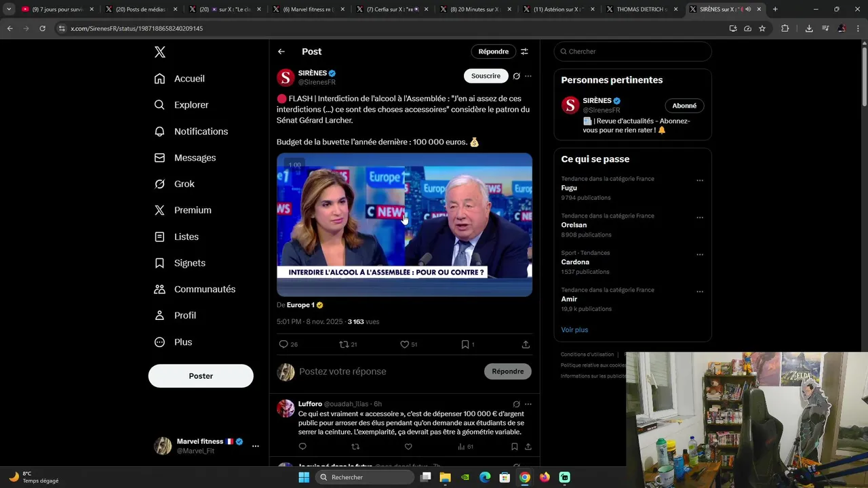View analytics on Lufforo's comment
Viewport: 868px width, 488px height.
(x=465, y=447)
